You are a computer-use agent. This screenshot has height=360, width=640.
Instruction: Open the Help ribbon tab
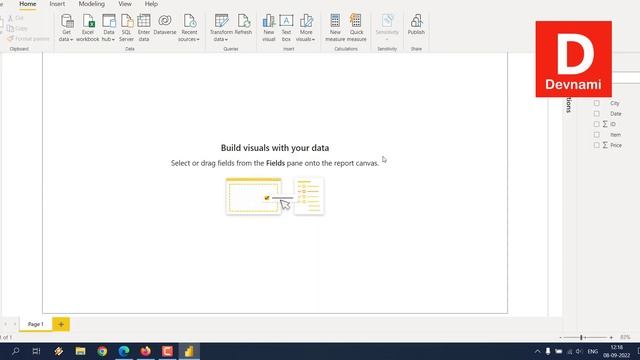pyautogui.click(x=151, y=4)
